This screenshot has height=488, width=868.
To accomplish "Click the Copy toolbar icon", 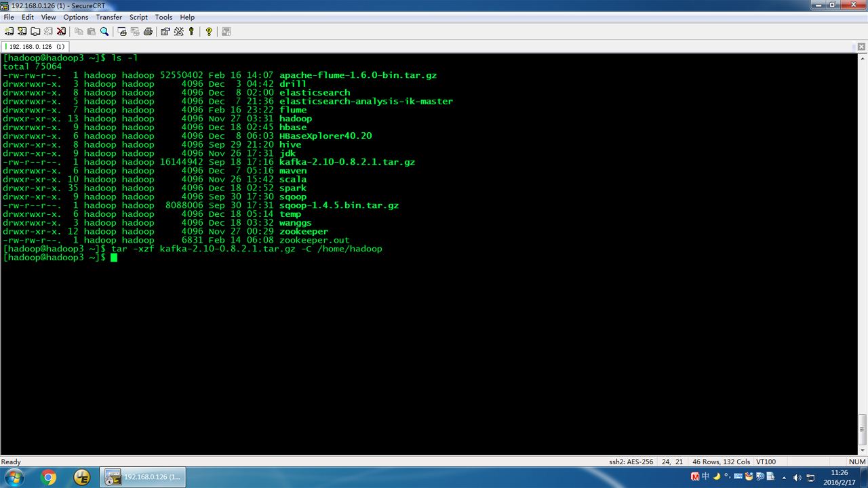I will (x=79, y=31).
